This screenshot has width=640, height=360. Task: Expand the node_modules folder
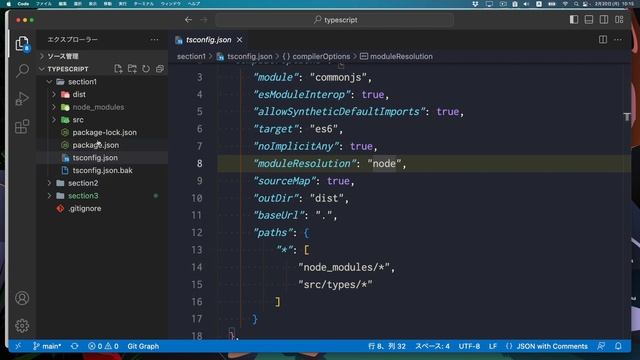coord(53,107)
